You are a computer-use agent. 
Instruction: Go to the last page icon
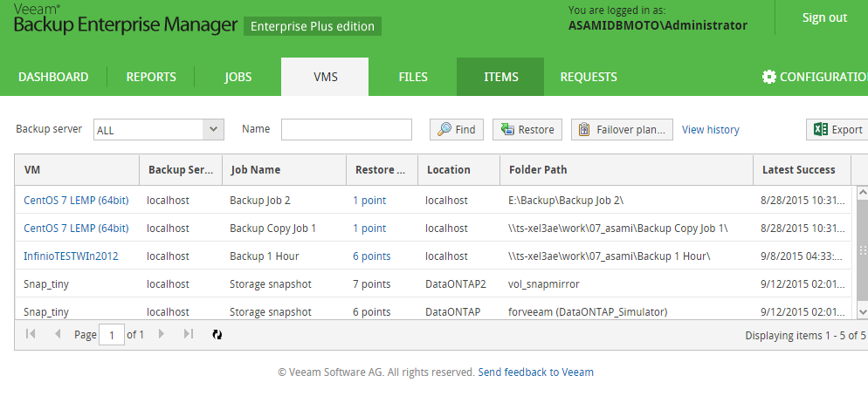coord(189,334)
